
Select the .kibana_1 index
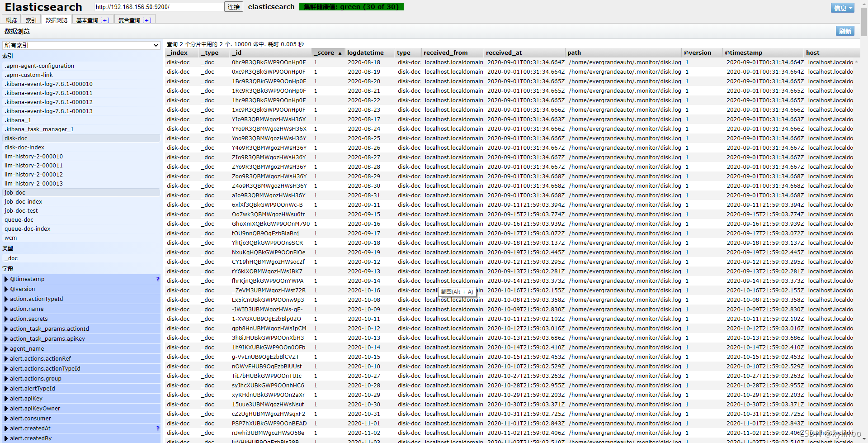point(81,120)
